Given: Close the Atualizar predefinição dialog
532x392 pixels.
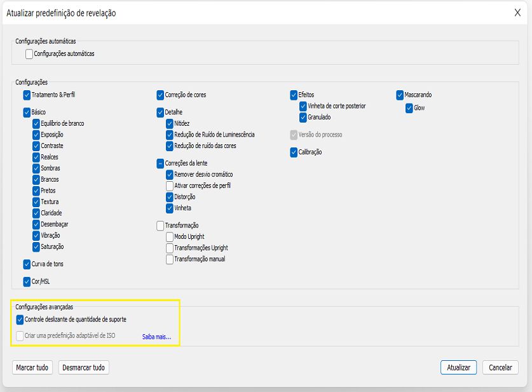Looking at the screenshot, I should pos(517,13).
